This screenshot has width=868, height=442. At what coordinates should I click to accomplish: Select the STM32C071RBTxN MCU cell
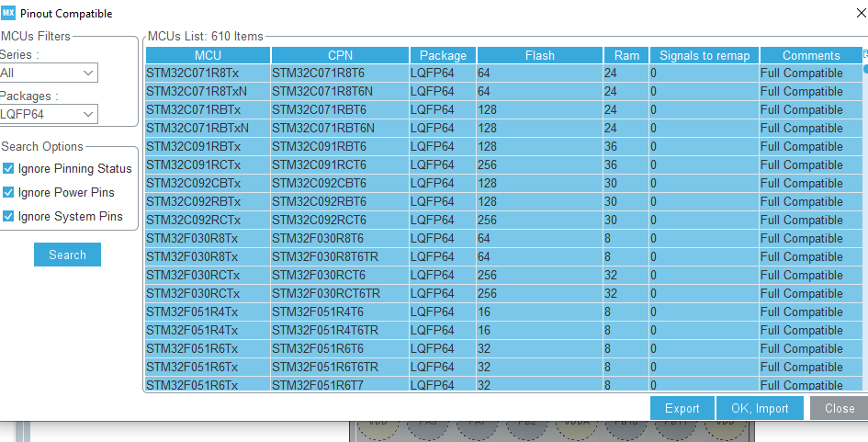coord(209,128)
